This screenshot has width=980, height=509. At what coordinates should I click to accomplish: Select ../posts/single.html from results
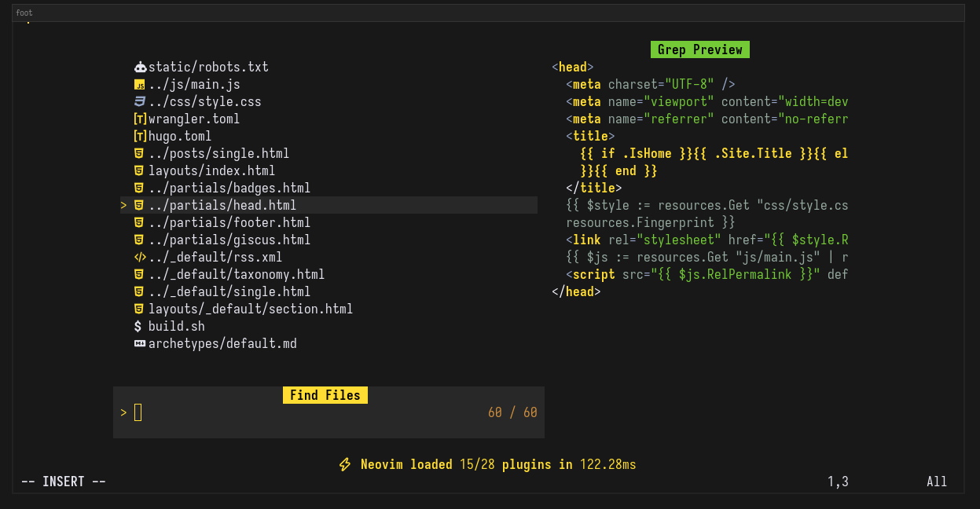(x=218, y=154)
